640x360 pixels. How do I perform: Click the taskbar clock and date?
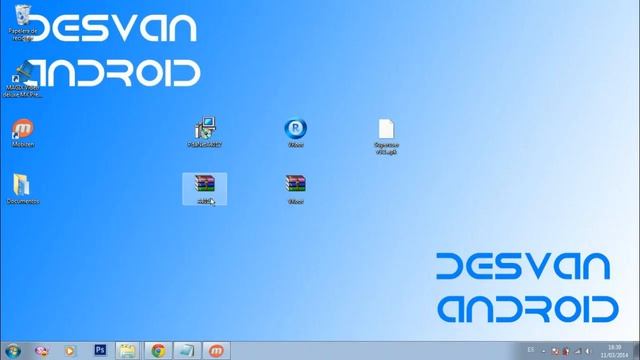point(614,351)
